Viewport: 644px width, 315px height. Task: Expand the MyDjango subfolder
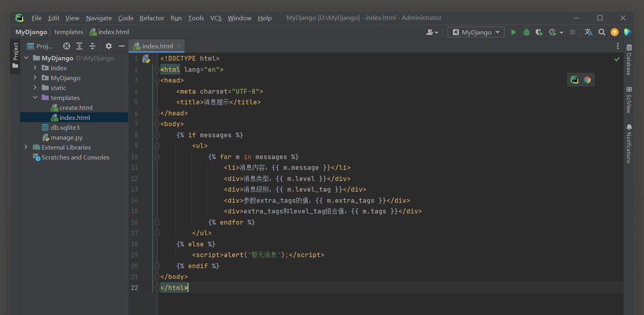coord(35,78)
